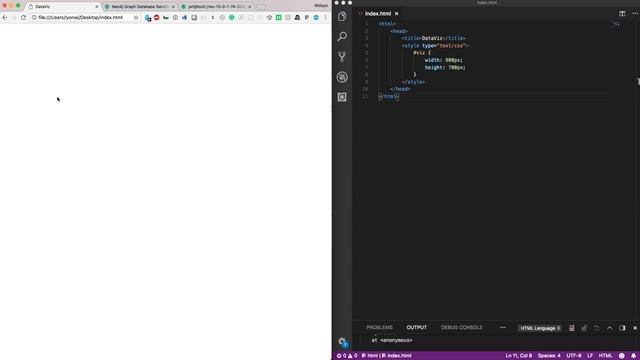Change indentation via Spaces: 4
The image size is (640, 360).
[x=549, y=356]
